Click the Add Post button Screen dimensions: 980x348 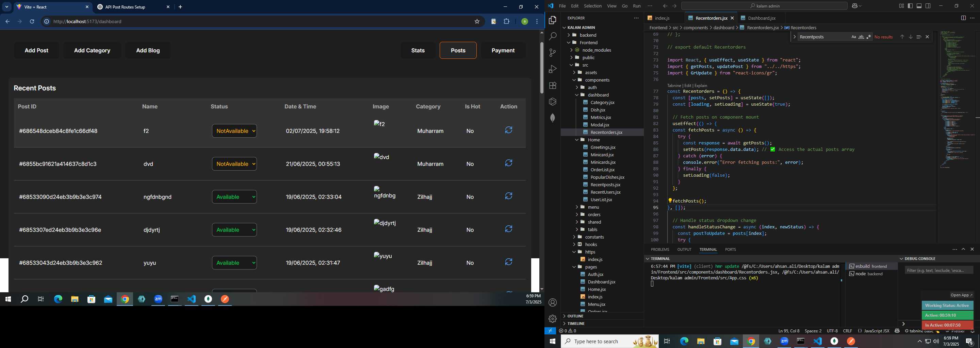36,51
